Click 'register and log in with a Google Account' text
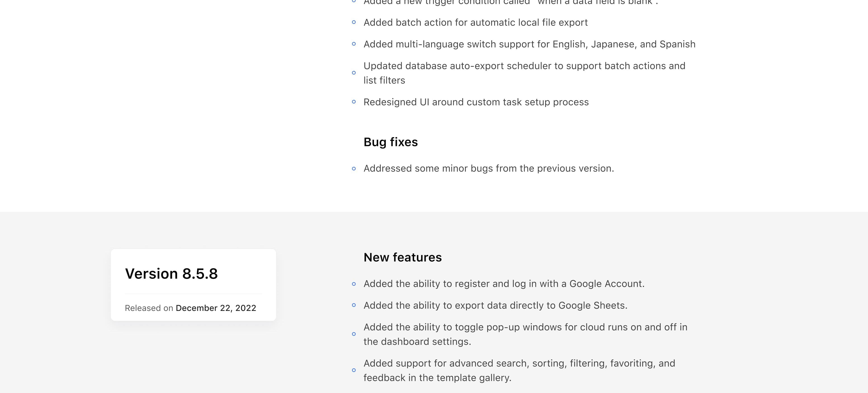The width and height of the screenshot is (868, 393). [x=504, y=284]
